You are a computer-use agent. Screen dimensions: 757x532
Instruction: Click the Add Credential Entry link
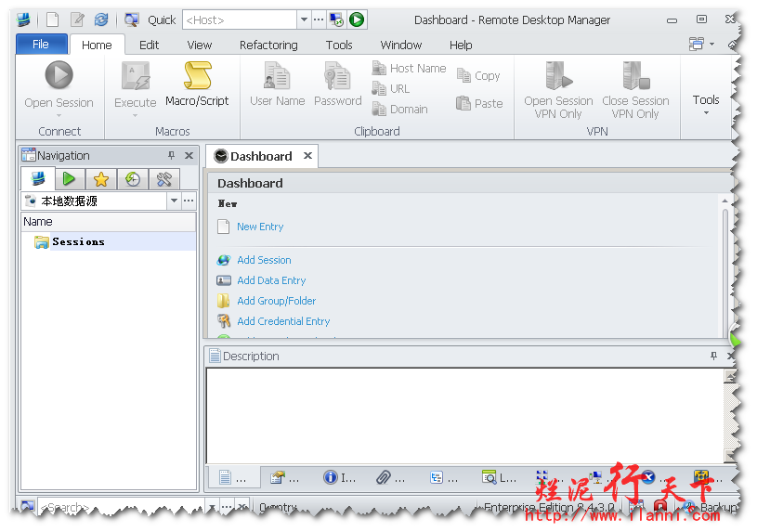283,321
